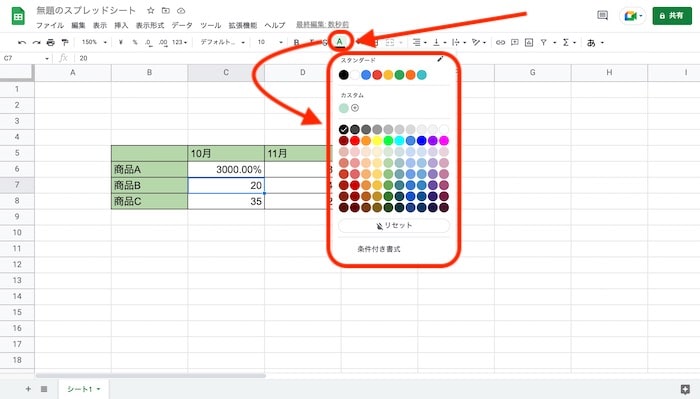Show all sheets list
This screenshot has width=700, height=399.
coord(44,389)
